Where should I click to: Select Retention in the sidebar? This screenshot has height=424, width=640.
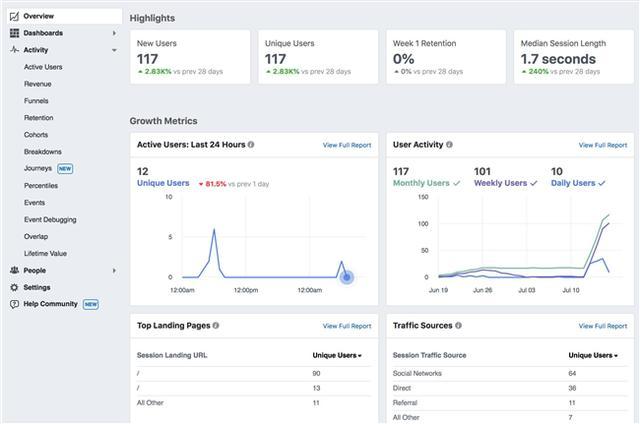click(39, 118)
